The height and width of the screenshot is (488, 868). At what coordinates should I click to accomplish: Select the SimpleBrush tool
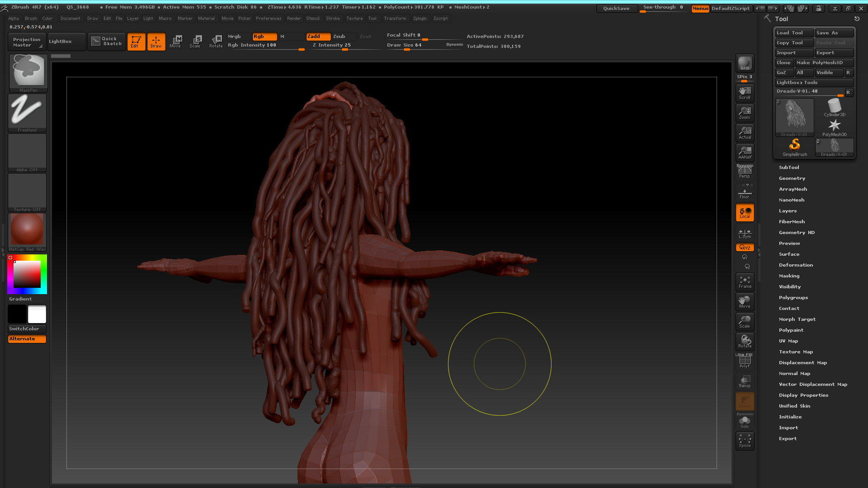(795, 147)
